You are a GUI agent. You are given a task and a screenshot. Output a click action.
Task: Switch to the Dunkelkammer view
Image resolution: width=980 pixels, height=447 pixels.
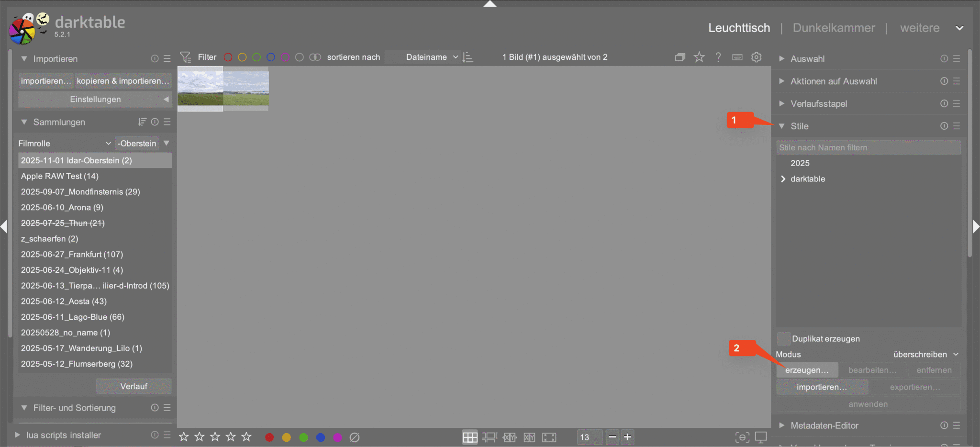point(834,28)
